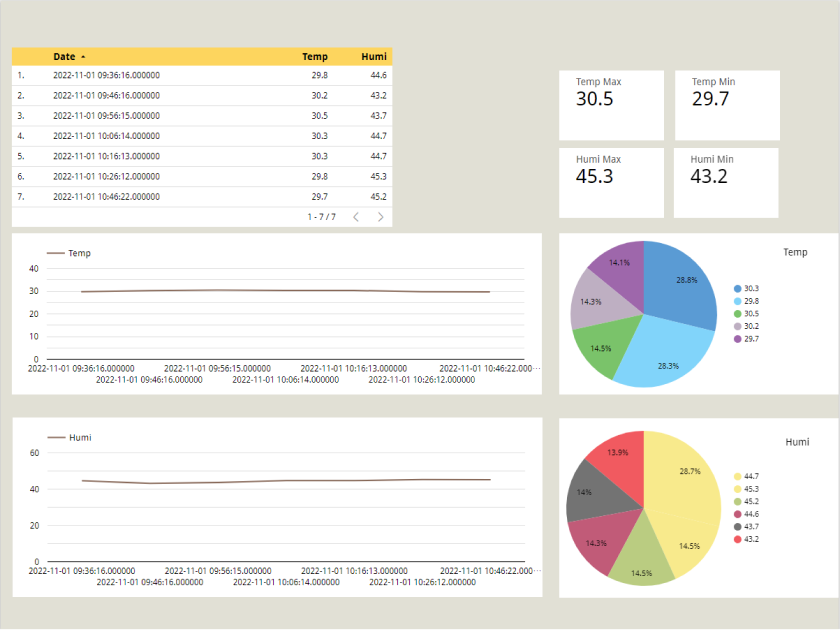Select table row 3 with Temp 30.5
840x630 pixels.
pos(201,116)
